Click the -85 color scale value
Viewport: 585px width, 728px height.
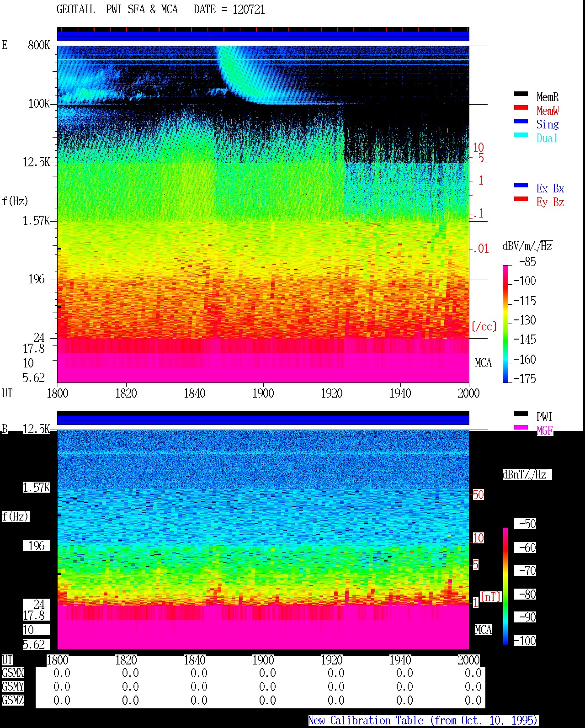[527, 262]
